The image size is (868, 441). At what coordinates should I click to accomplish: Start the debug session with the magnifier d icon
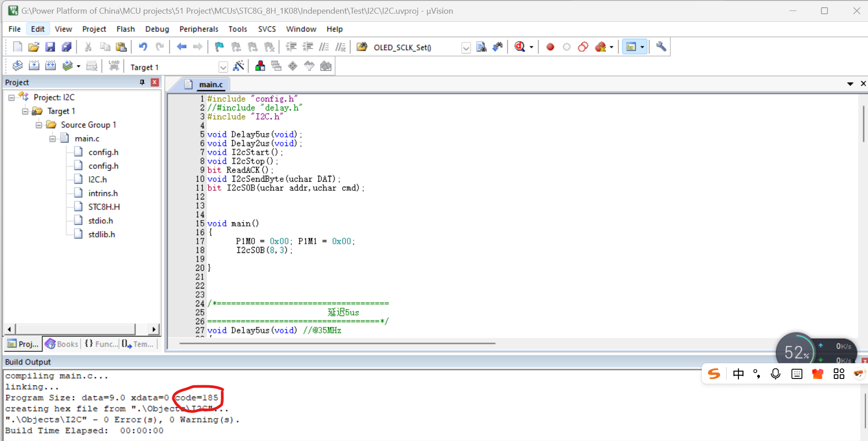pyautogui.click(x=520, y=47)
